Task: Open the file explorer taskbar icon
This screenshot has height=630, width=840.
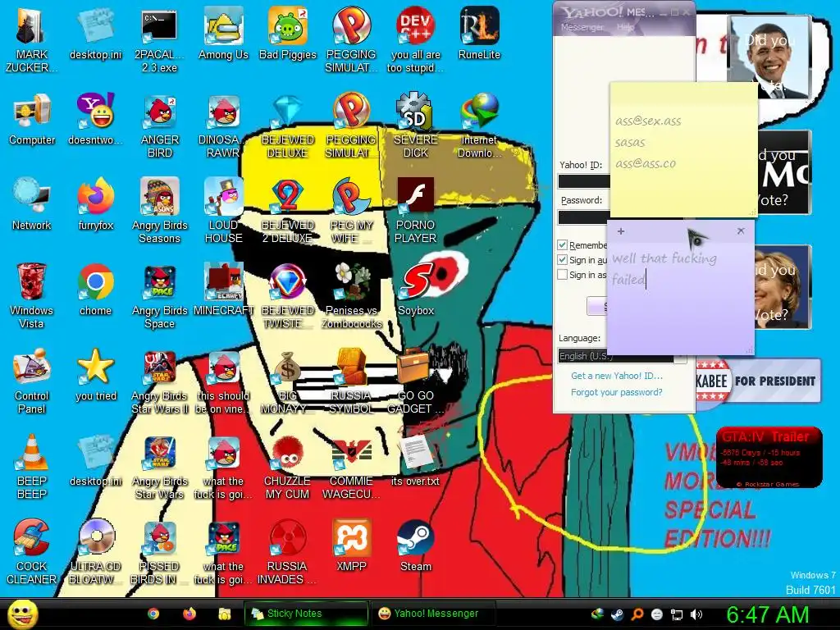Action: pos(225,614)
